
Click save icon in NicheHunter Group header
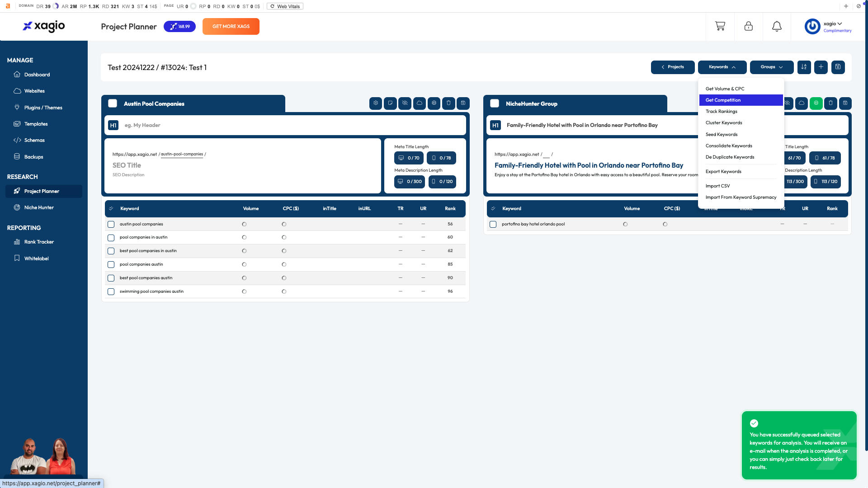coord(845,103)
